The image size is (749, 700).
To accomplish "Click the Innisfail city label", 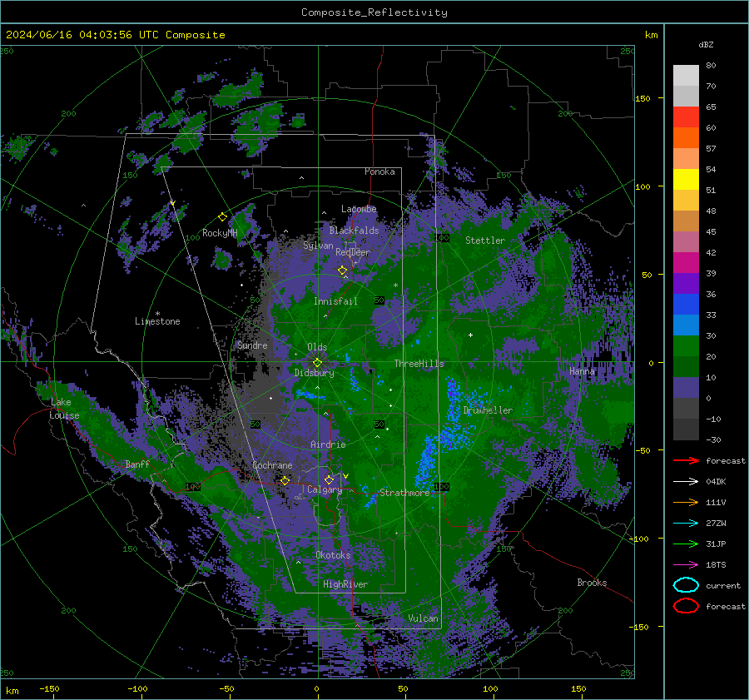I will tap(335, 301).
